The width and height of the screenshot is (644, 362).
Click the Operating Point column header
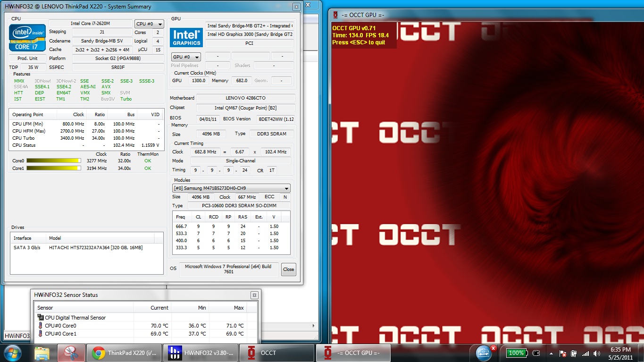33,115
